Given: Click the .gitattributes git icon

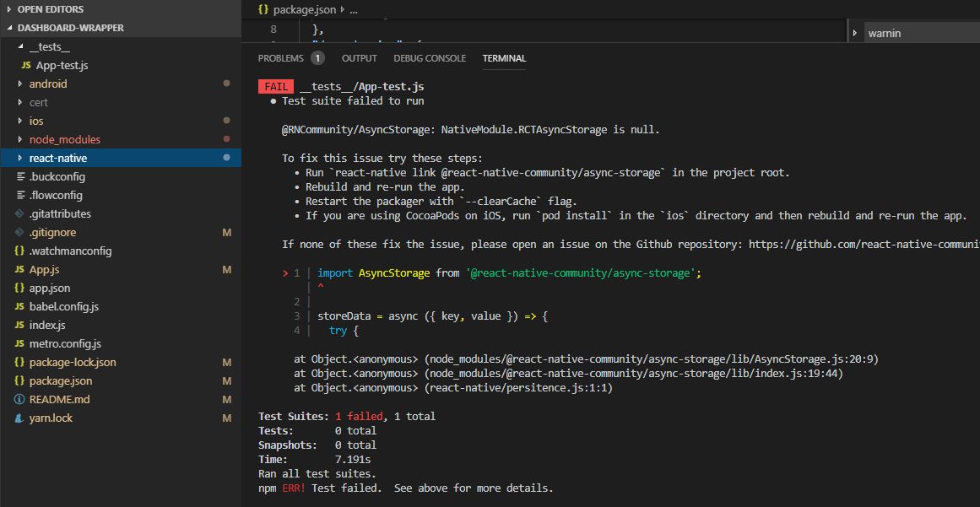Looking at the screenshot, I should [20, 214].
